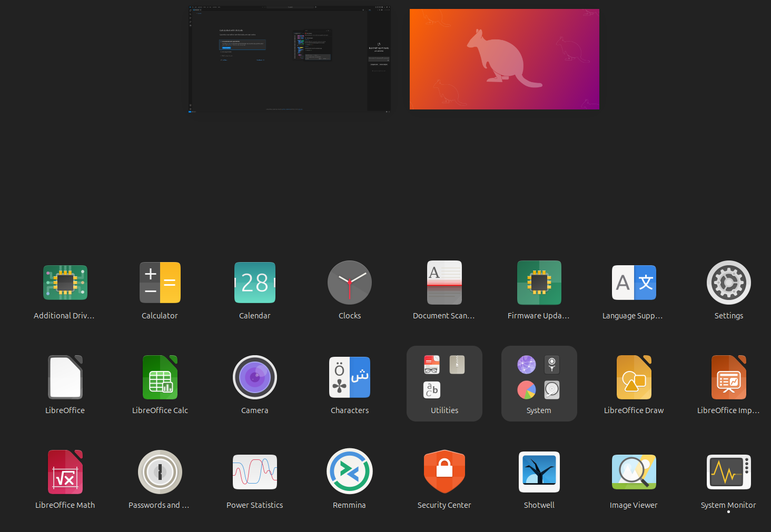
Task: Launch LibreOffice Math
Action: (65, 473)
